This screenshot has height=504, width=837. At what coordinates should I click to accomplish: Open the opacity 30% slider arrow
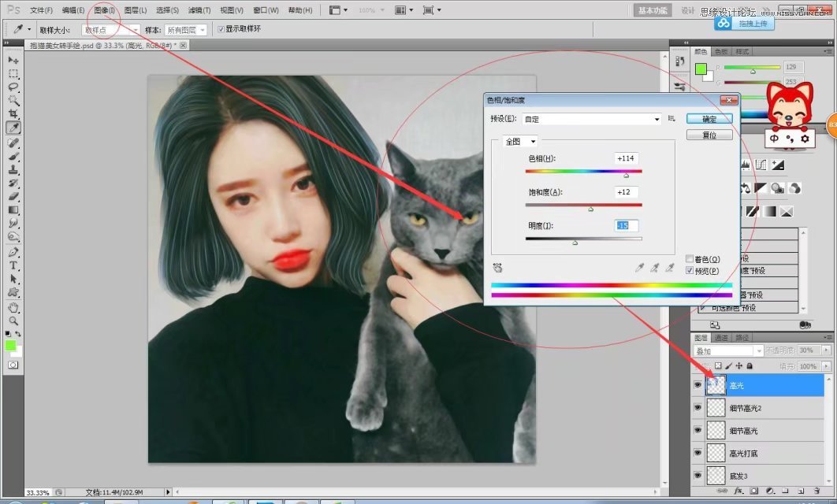tap(826, 350)
